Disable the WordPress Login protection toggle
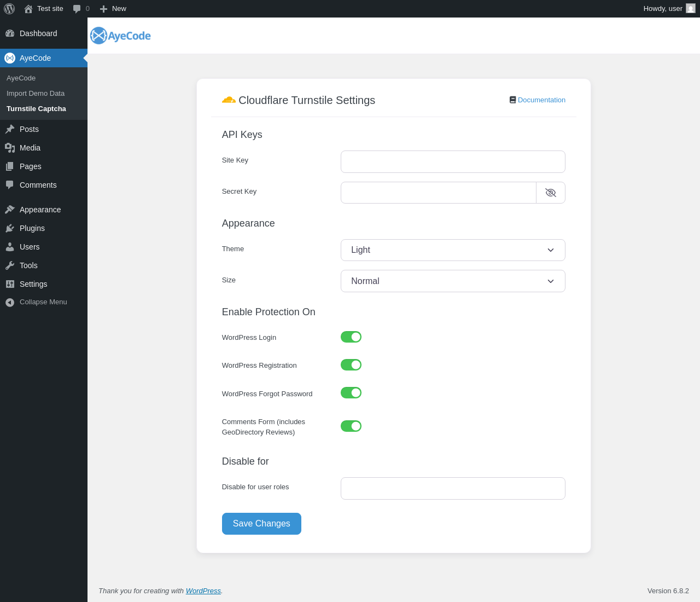700x602 pixels. tap(351, 337)
